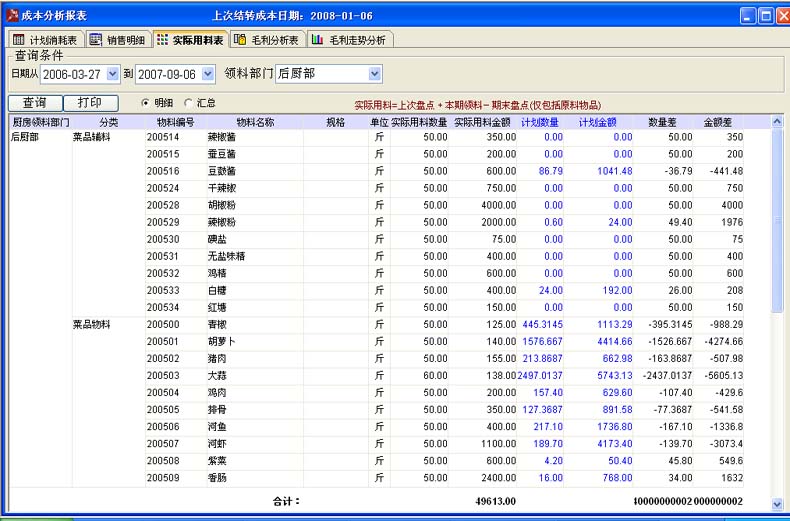Click the 计划消耗表 tab icon

[18, 40]
